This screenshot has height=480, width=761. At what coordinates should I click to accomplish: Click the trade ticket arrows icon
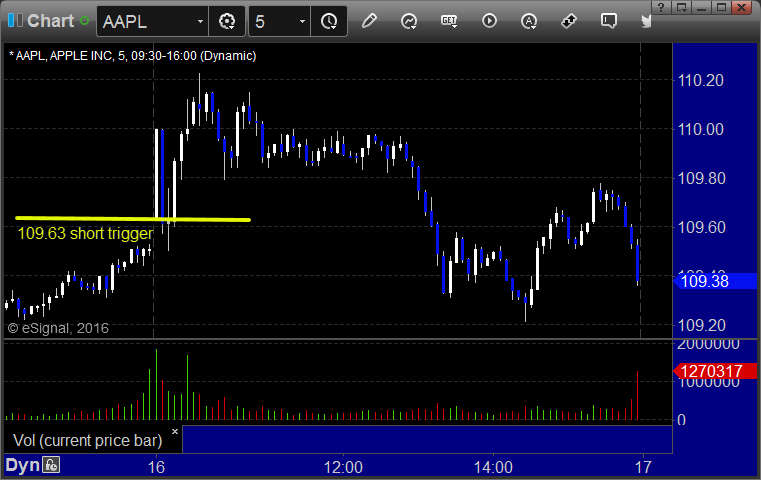(569, 21)
